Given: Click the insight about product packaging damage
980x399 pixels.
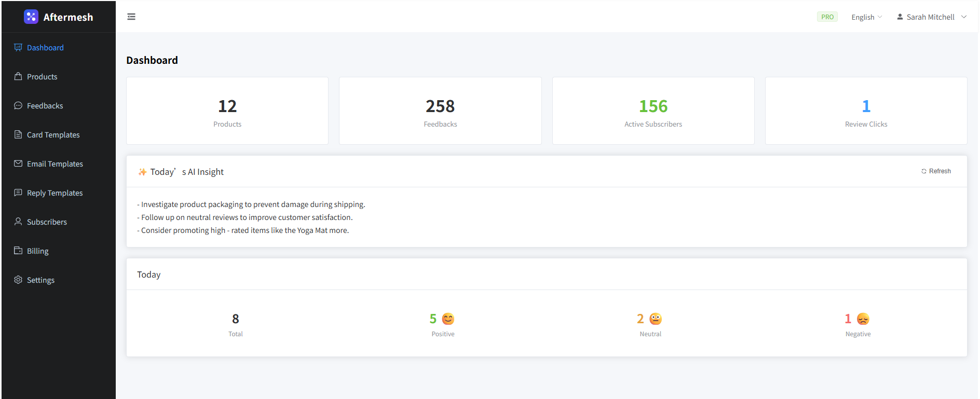Looking at the screenshot, I should click(x=251, y=204).
